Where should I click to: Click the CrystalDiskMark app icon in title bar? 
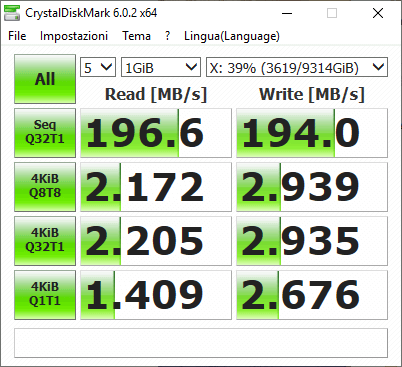click(x=12, y=13)
